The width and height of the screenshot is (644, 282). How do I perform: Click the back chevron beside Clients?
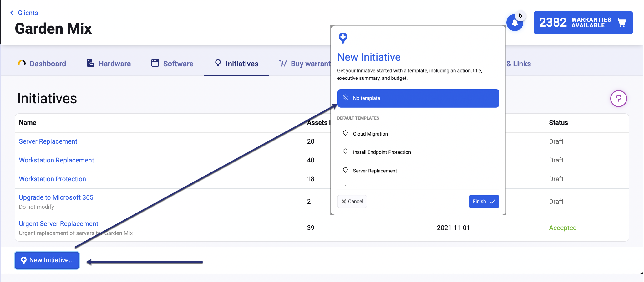click(x=12, y=13)
